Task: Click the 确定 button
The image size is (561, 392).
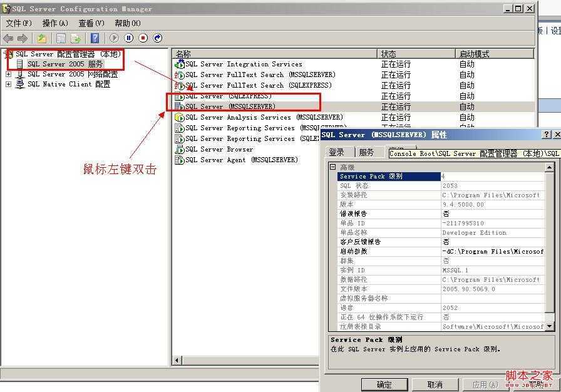Action: (384, 384)
